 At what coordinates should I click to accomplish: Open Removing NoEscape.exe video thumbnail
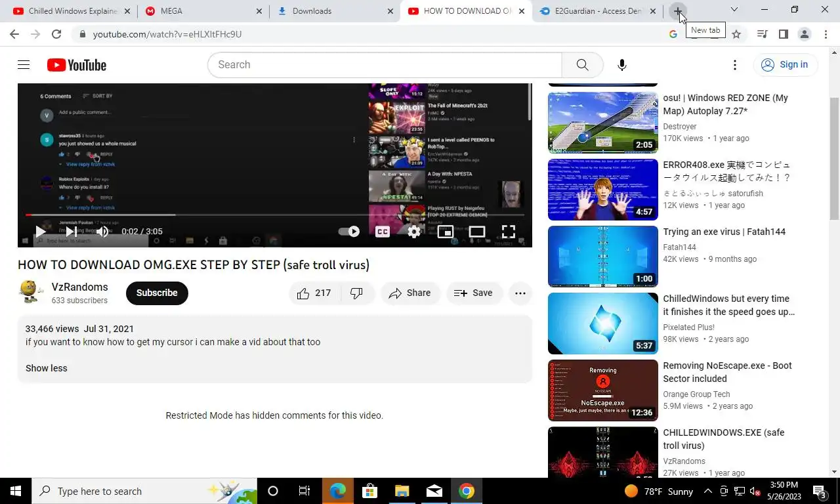pyautogui.click(x=602, y=390)
